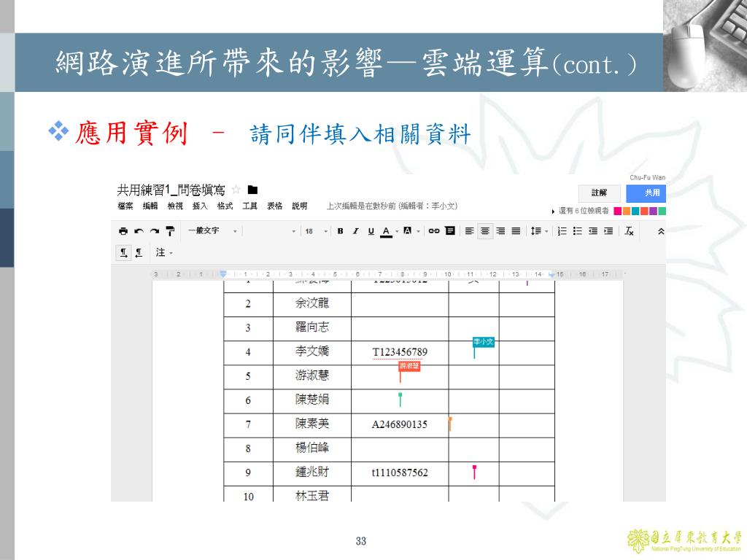The image size is (747, 560).
Task: Insert a link with the chain icon
Action: coord(433,231)
